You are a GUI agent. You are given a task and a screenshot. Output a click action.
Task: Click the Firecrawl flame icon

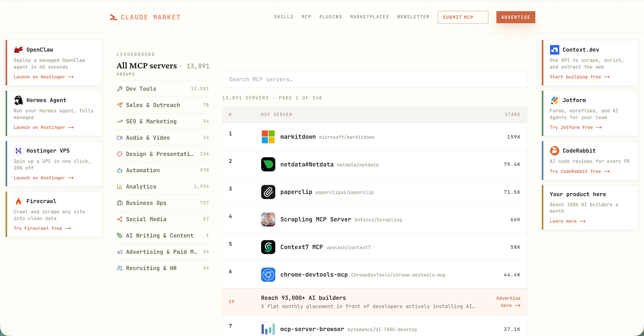pyautogui.click(x=18, y=201)
